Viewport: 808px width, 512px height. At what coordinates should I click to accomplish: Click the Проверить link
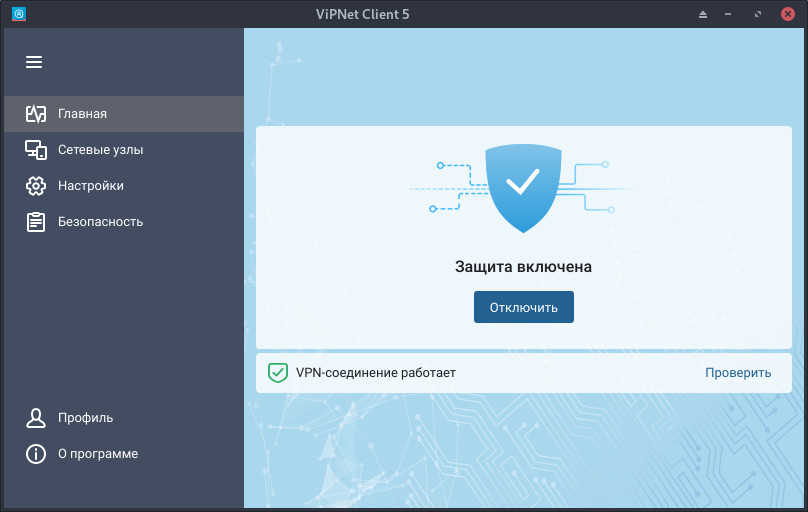pos(738,373)
